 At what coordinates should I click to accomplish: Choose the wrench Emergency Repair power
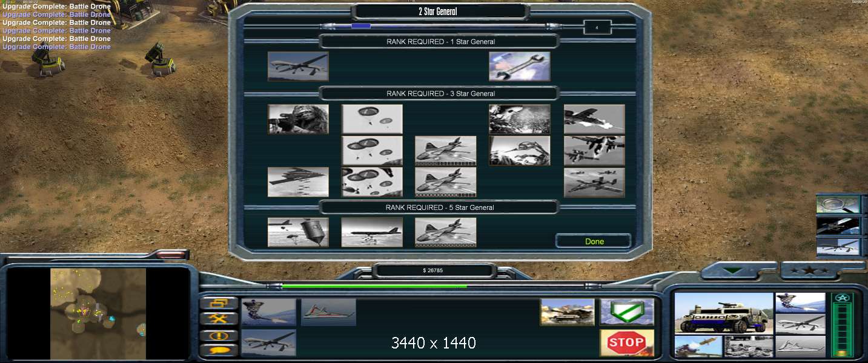[520, 66]
